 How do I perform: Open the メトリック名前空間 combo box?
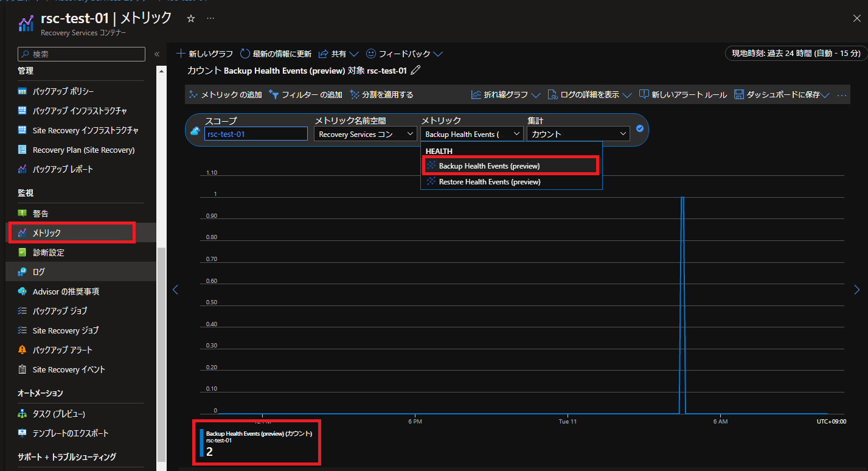[366, 134]
